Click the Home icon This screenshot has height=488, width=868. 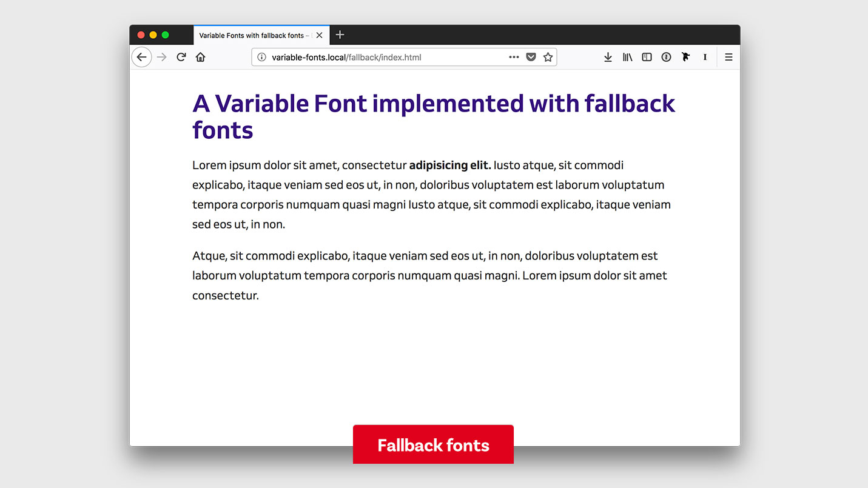pyautogui.click(x=201, y=56)
